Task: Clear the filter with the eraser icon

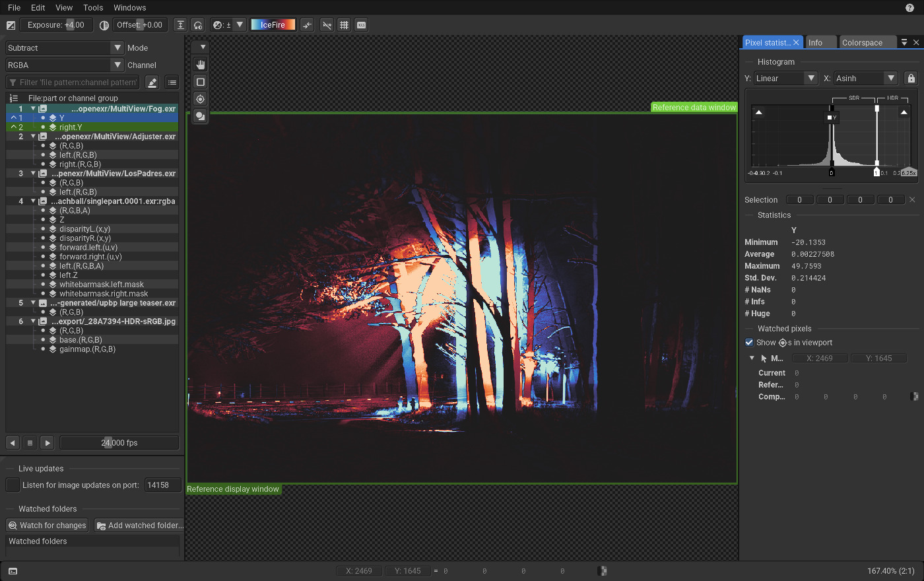Action: pos(152,83)
